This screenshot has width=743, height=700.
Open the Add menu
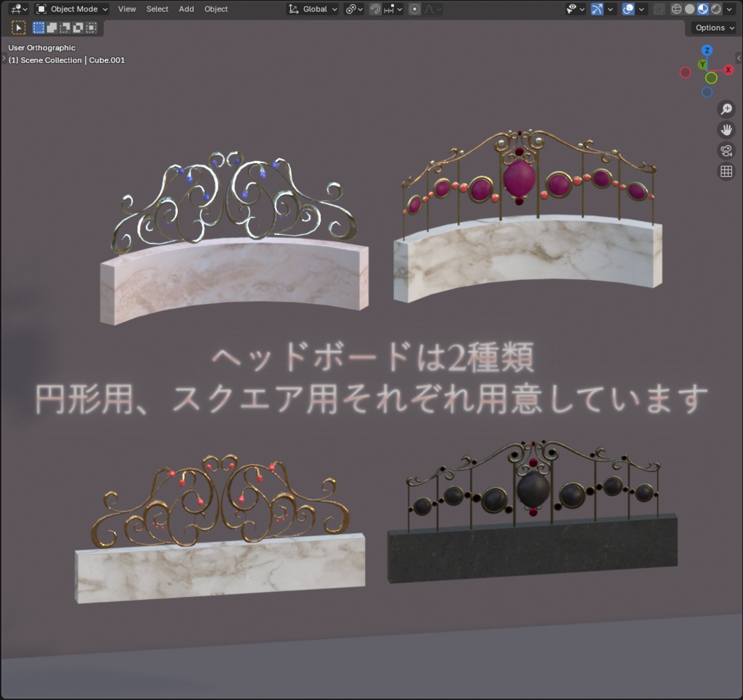pos(186,9)
